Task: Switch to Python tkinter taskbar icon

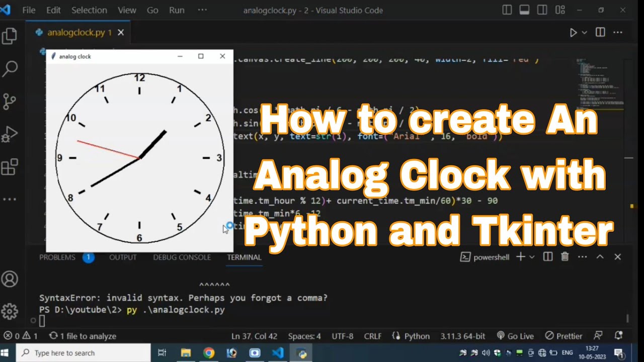Action: pos(302,353)
